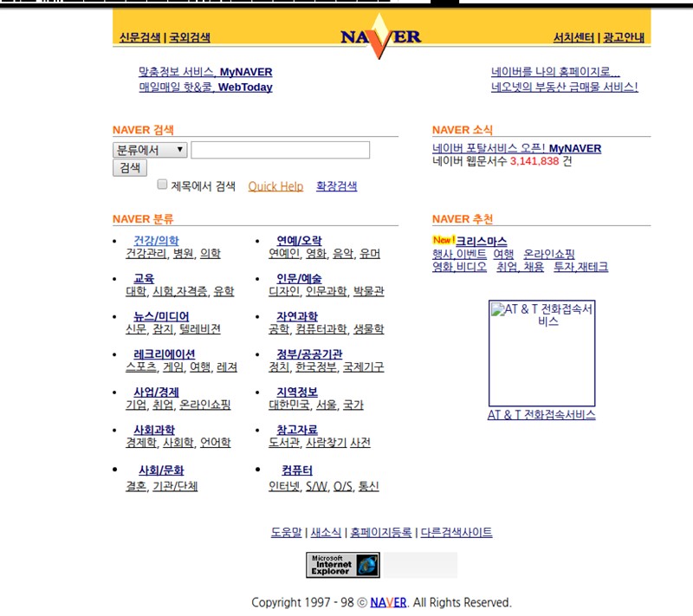
Task: Open the 국외검색 header link
Action: [x=190, y=37]
